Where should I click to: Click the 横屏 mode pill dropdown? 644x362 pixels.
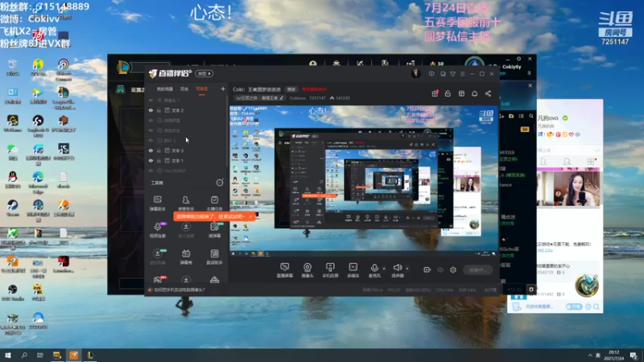(204, 74)
